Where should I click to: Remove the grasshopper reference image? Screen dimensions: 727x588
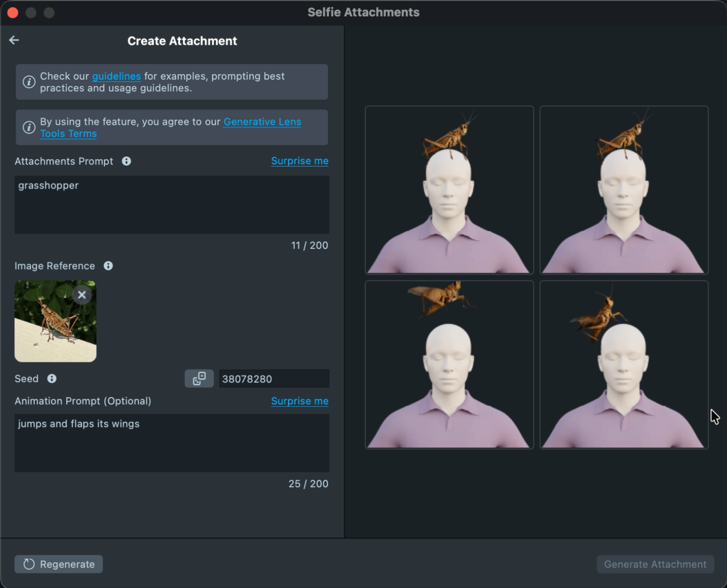pos(82,295)
